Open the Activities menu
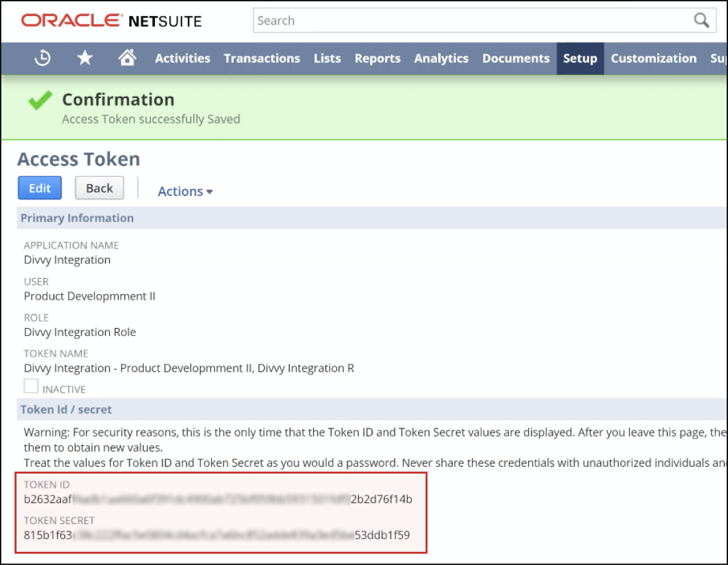Viewport: 728px width, 565px height. click(182, 58)
